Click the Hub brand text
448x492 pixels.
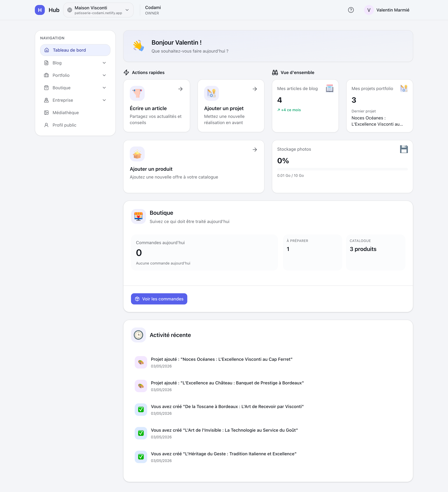[x=54, y=10]
